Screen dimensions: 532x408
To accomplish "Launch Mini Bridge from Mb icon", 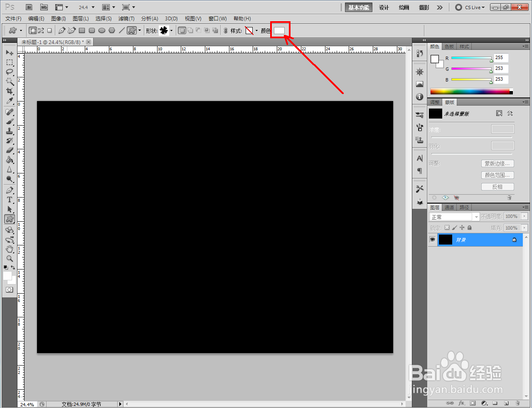I will (44, 7).
